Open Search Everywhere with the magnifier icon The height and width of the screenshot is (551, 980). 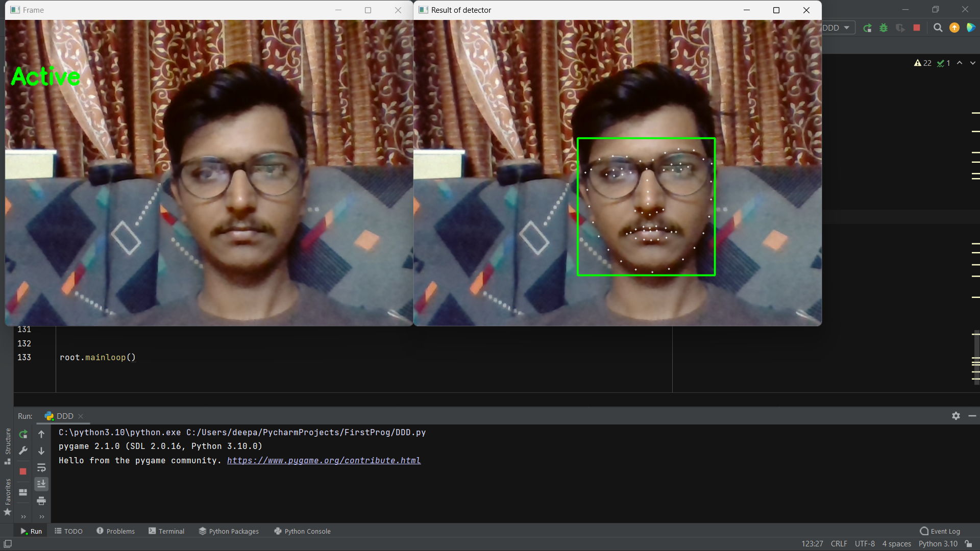pyautogui.click(x=938, y=28)
